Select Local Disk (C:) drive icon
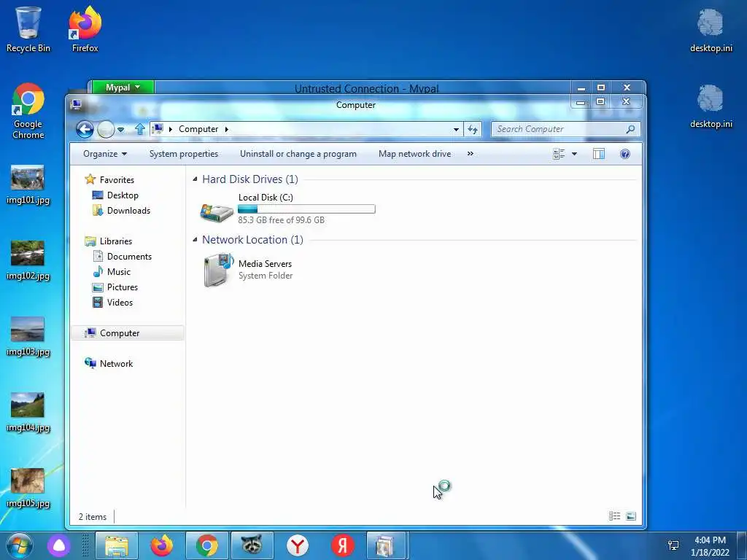This screenshot has height=560, width=747. [x=216, y=212]
